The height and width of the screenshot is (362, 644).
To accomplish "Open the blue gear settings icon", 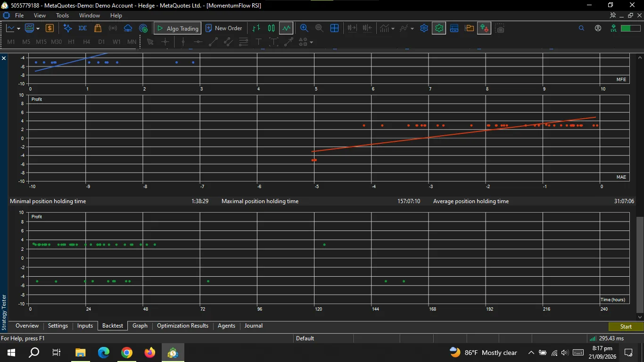I will 424,28.
